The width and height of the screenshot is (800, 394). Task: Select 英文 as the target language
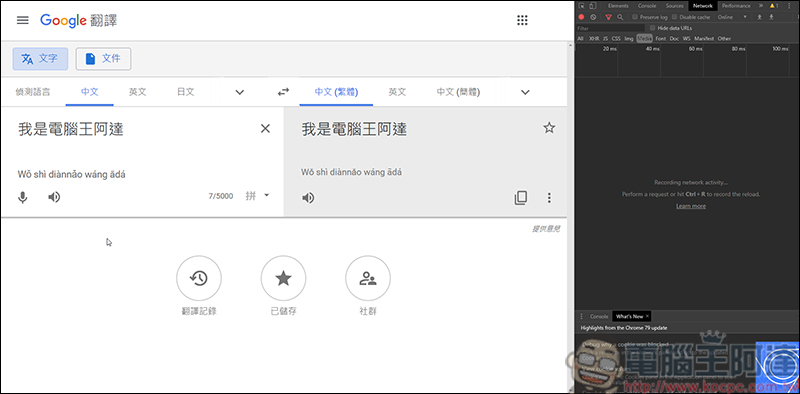point(397,92)
